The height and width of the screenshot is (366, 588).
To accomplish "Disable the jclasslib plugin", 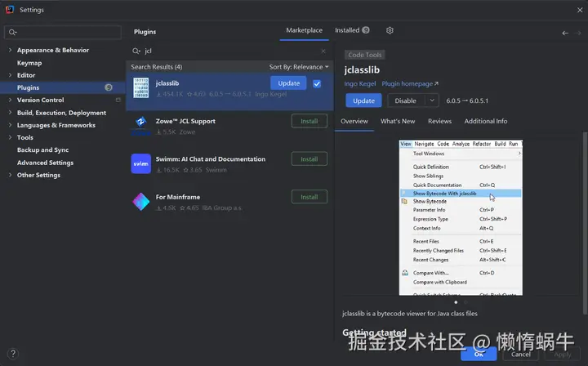I will pyautogui.click(x=405, y=100).
